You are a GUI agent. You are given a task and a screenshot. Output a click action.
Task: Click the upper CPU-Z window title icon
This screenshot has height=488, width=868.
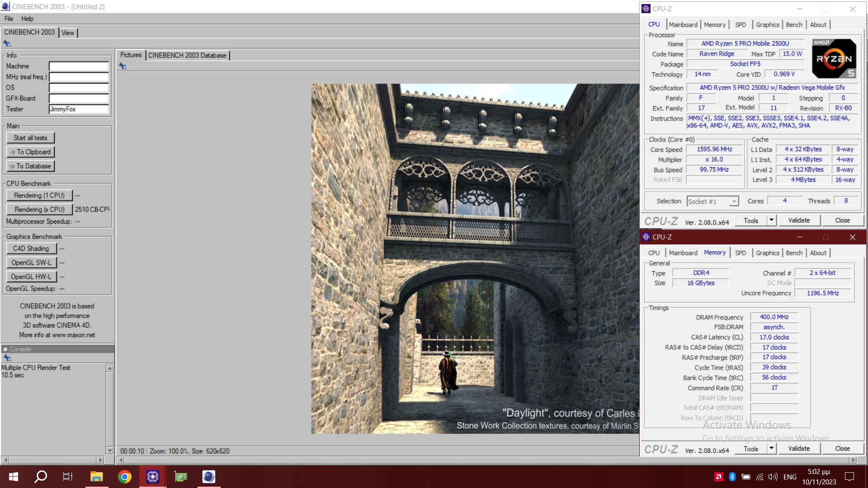click(x=646, y=9)
